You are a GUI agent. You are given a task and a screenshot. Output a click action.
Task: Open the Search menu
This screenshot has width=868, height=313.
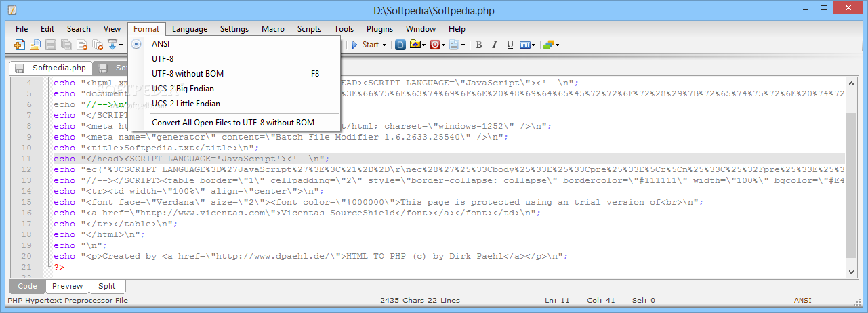79,29
